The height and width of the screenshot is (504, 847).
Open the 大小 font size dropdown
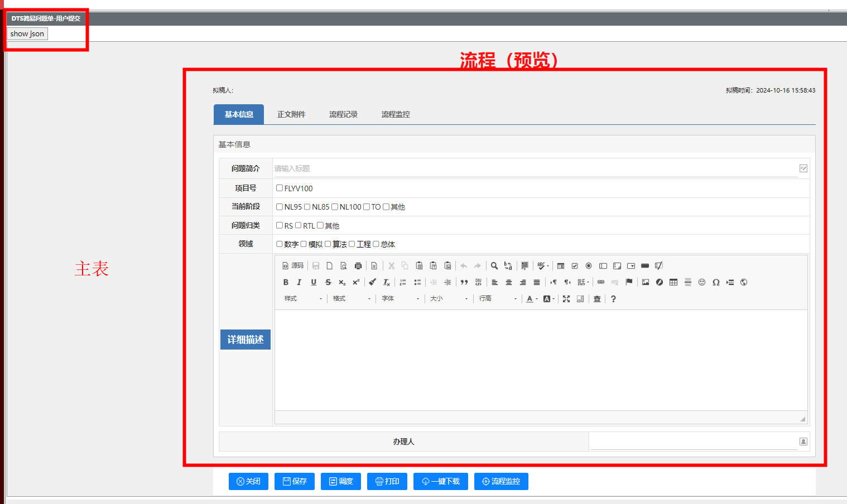tap(449, 299)
